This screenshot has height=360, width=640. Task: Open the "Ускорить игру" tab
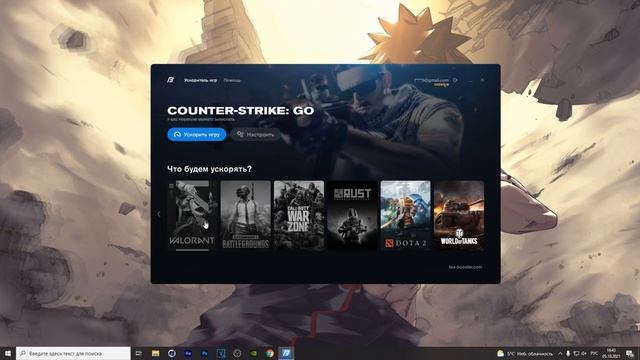click(200, 80)
